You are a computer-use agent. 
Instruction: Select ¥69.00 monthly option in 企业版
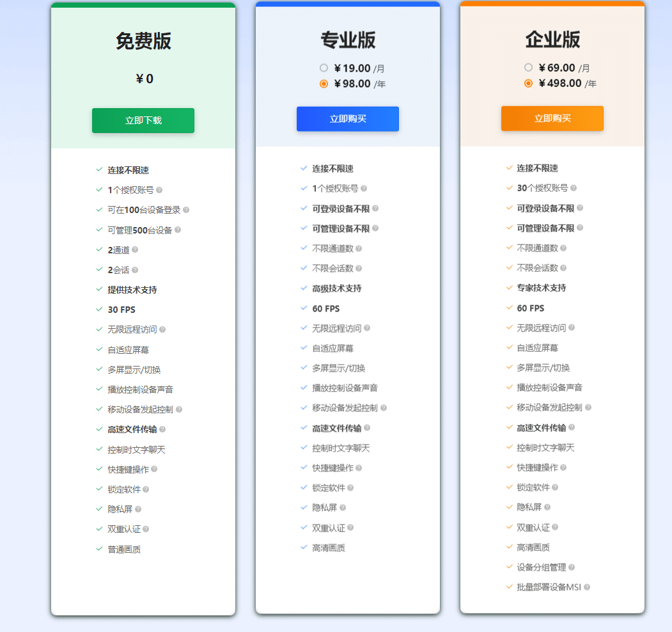pyautogui.click(x=528, y=68)
